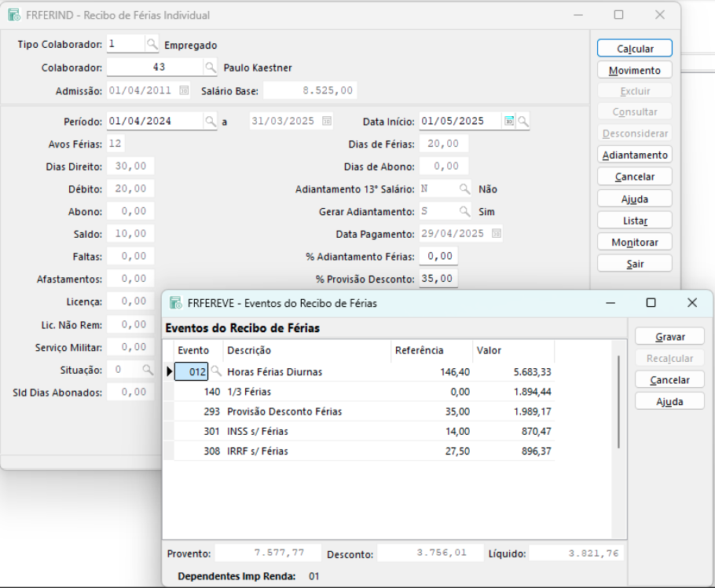
Task: Open the Movimento button
Action: 634,71
